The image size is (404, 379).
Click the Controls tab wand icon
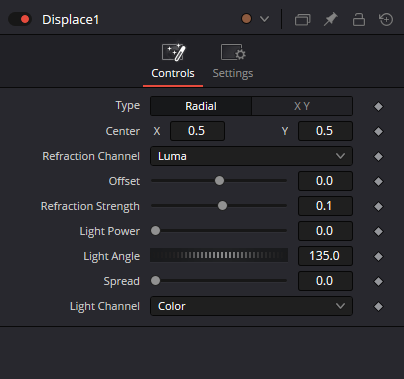[x=173, y=52]
